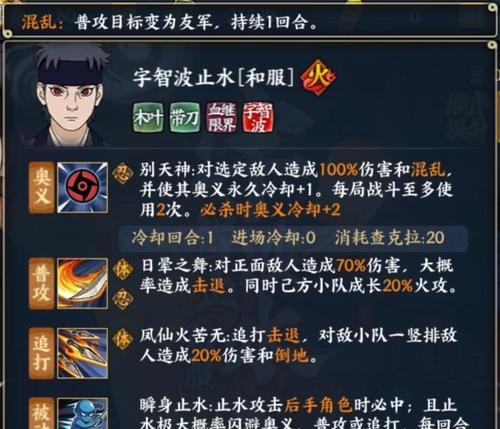Click the 冷却回合 cooldown info bar

293,238
